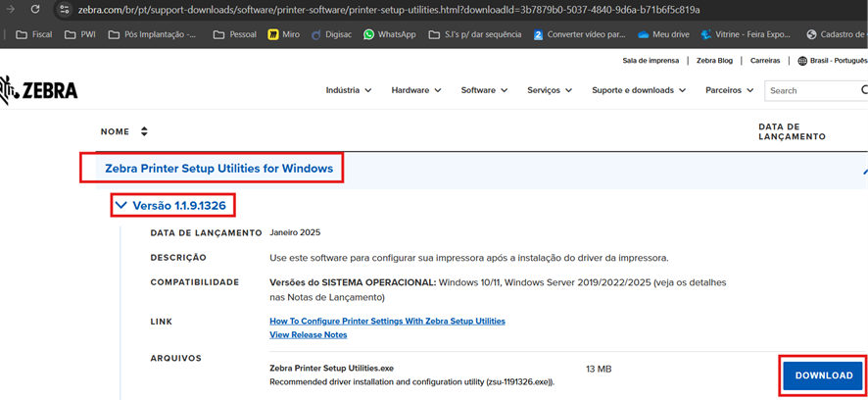The image size is (868, 400).
Task: Open the Miro bookmark
Action: pos(283,34)
